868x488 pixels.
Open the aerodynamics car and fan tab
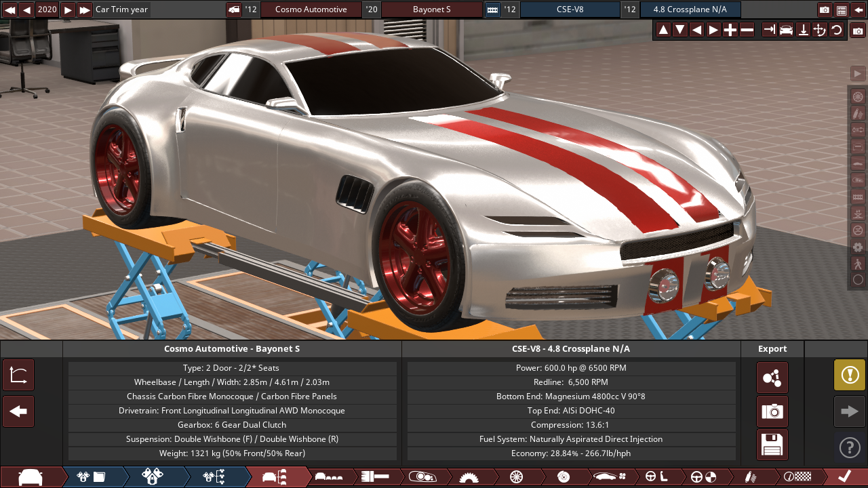click(x=612, y=476)
